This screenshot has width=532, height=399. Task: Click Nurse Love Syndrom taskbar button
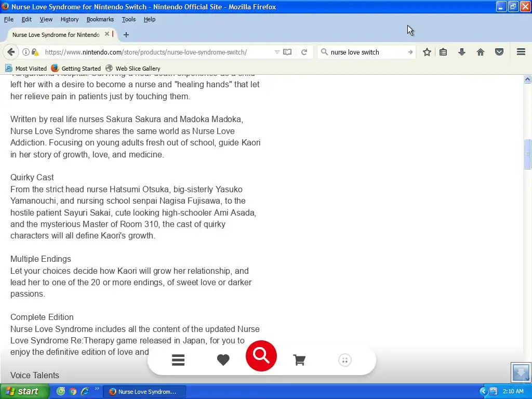click(x=144, y=392)
